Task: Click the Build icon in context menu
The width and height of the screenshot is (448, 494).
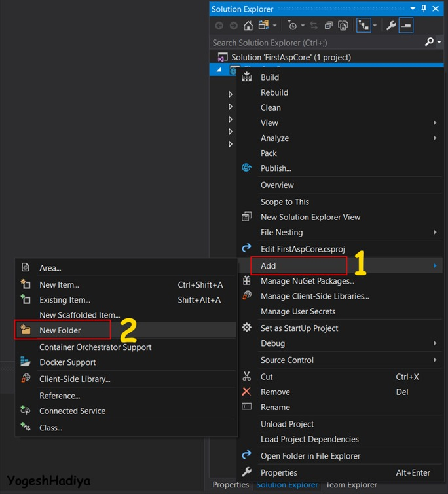Action: point(247,77)
